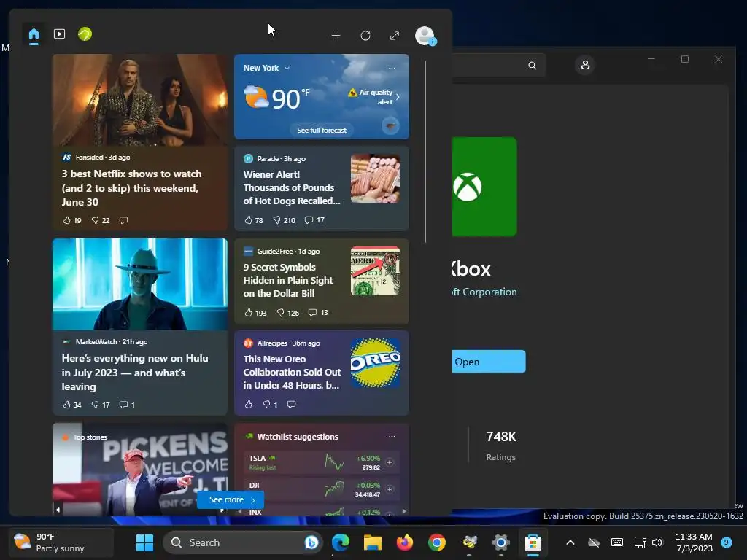
Task: Open comments on MarketWatch Hulu story
Action: click(x=127, y=405)
